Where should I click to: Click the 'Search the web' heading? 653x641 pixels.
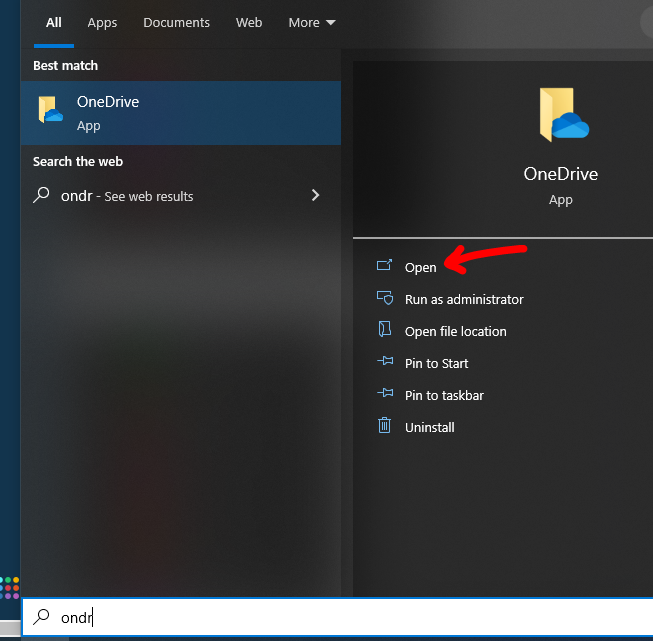[78, 162]
